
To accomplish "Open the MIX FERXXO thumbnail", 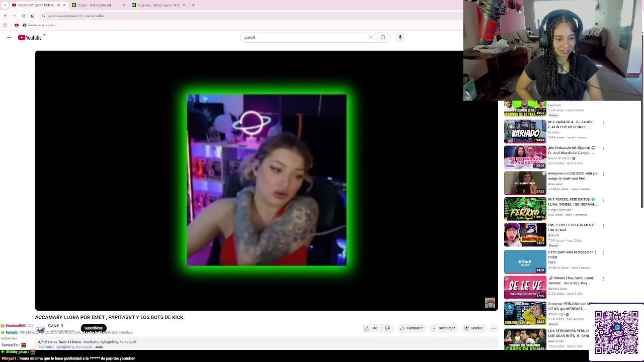I will coord(525,209).
